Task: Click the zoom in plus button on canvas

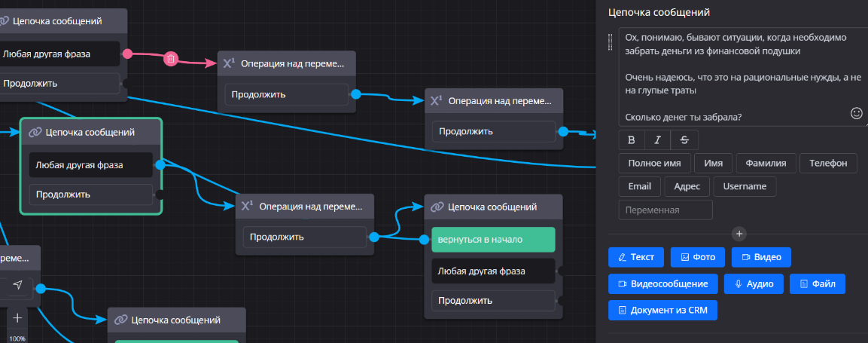Action: coord(17,317)
